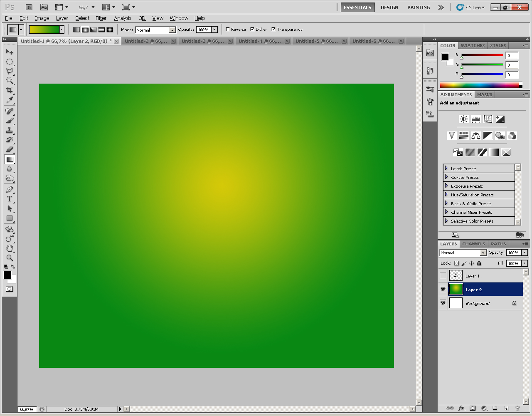Select the Zoom tool
Image resolution: width=532 pixels, height=416 pixels.
point(10,258)
